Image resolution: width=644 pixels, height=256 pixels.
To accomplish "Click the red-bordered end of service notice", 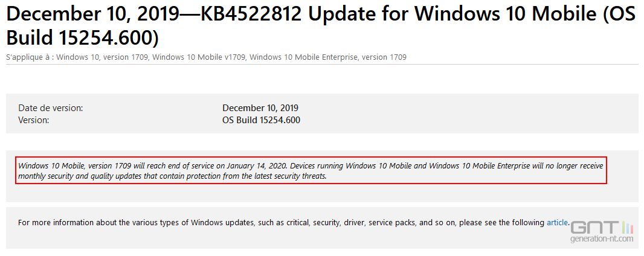I will point(311,170).
